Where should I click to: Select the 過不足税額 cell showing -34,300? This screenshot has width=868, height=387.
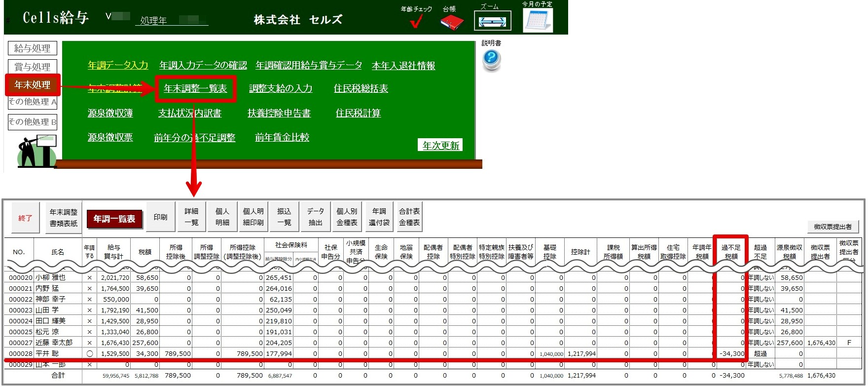[x=731, y=353]
